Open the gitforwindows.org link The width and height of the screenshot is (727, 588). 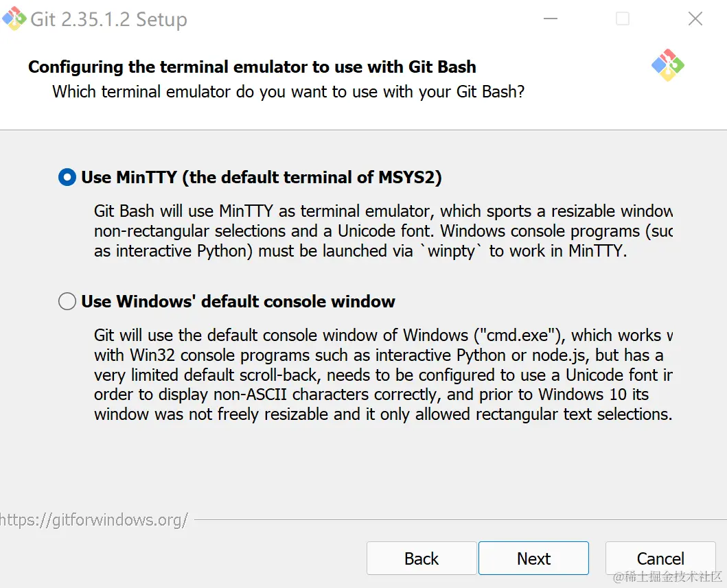coord(94,519)
